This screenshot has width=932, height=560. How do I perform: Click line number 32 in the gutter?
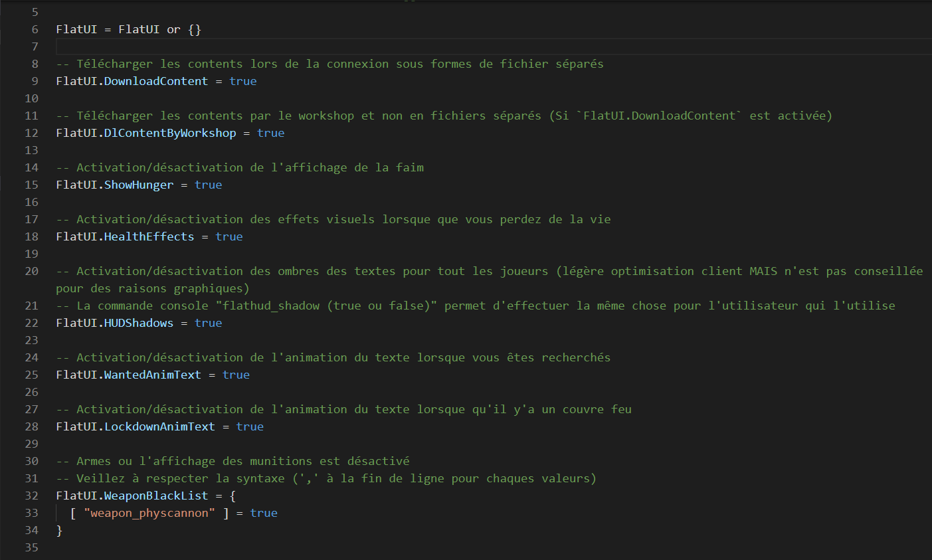click(32, 496)
